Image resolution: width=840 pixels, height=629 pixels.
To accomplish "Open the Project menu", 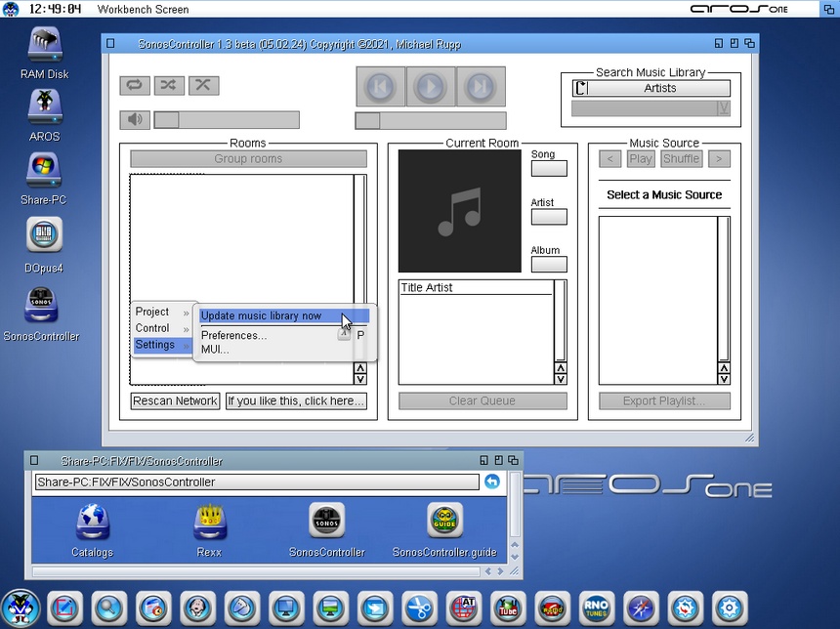I will coord(162,312).
